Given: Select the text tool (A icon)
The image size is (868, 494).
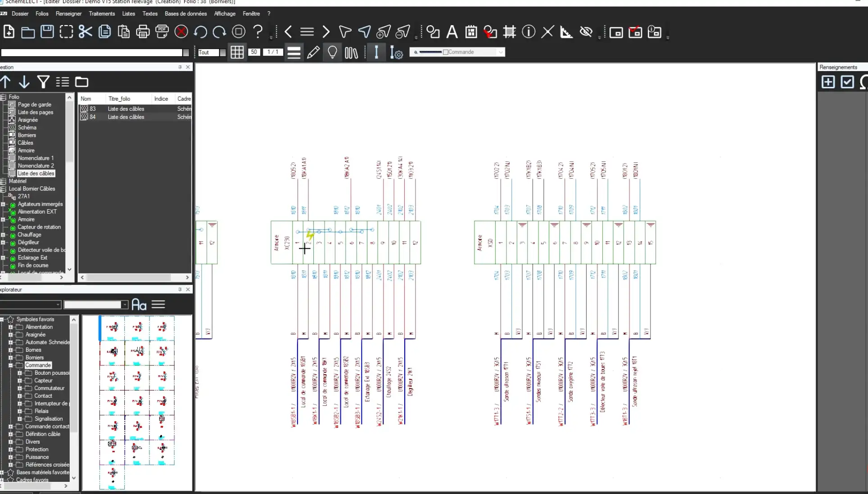Looking at the screenshot, I should click(452, 32).
